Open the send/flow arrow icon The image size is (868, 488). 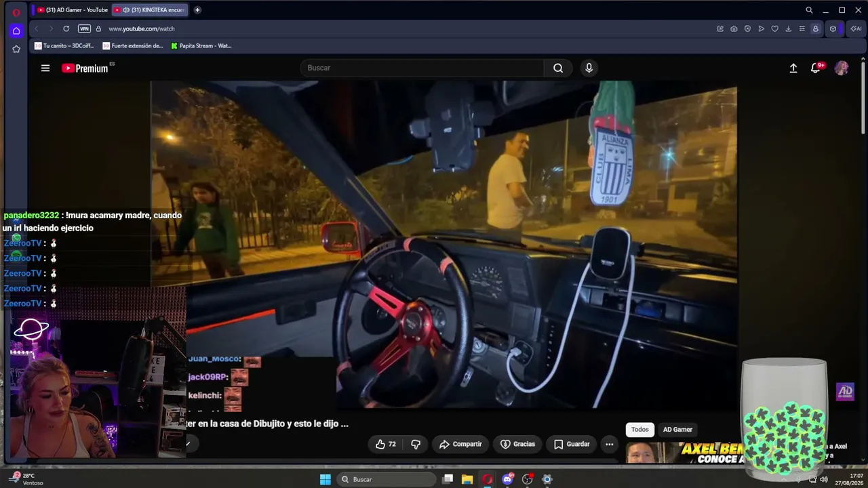point(762,28)
